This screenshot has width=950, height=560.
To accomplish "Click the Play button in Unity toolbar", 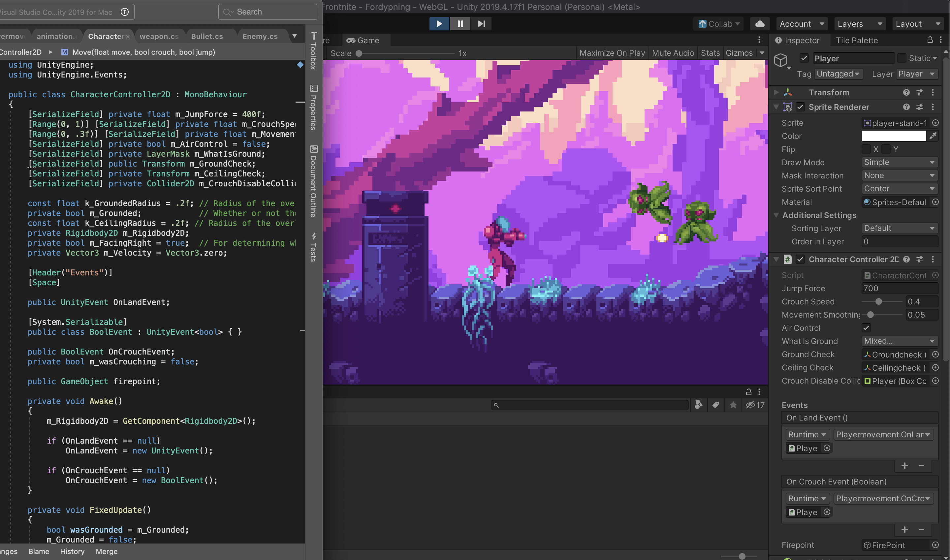I will (439, 24).
